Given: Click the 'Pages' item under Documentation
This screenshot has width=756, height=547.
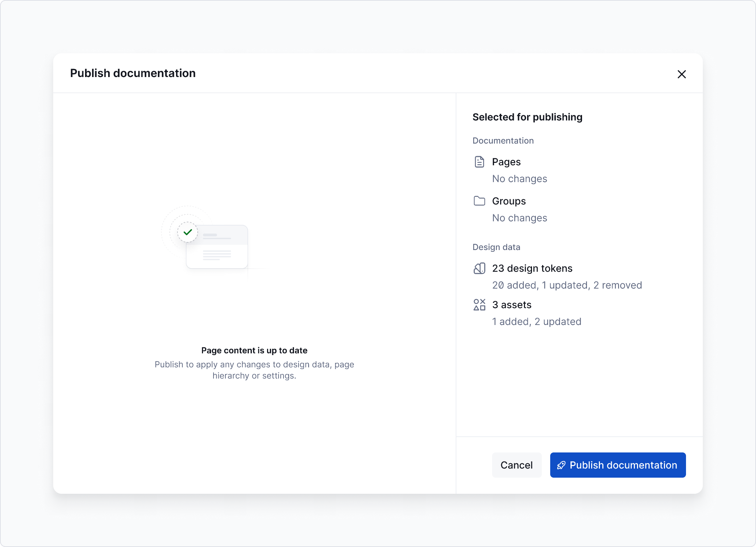Looking at the screenshot, I should click(506, 162).
